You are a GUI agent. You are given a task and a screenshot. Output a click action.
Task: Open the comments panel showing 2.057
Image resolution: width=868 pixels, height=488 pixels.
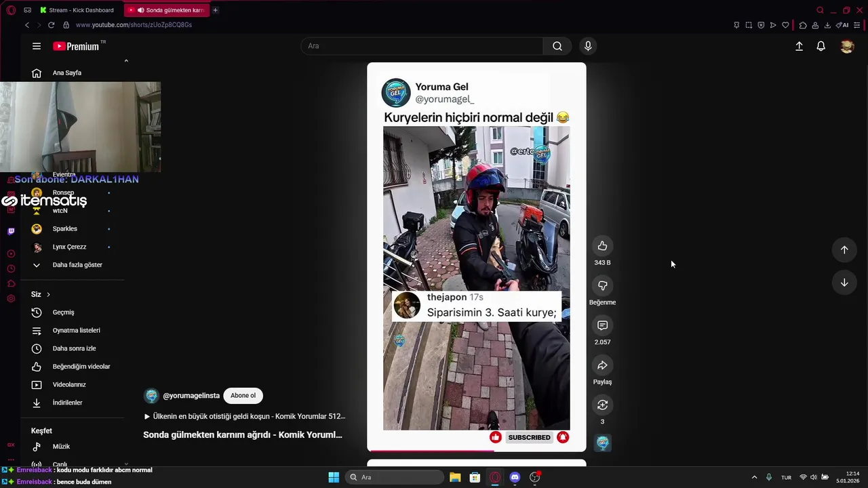click(x=602, y=325)
